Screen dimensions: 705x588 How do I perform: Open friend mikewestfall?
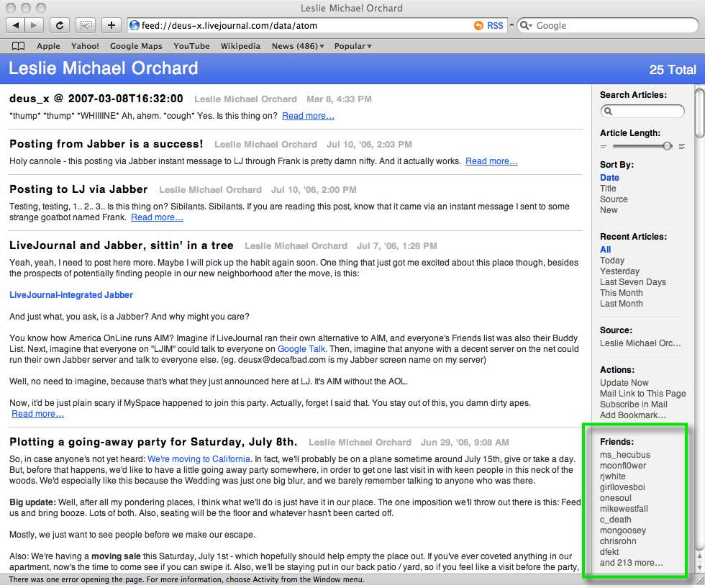coord(624,509)
